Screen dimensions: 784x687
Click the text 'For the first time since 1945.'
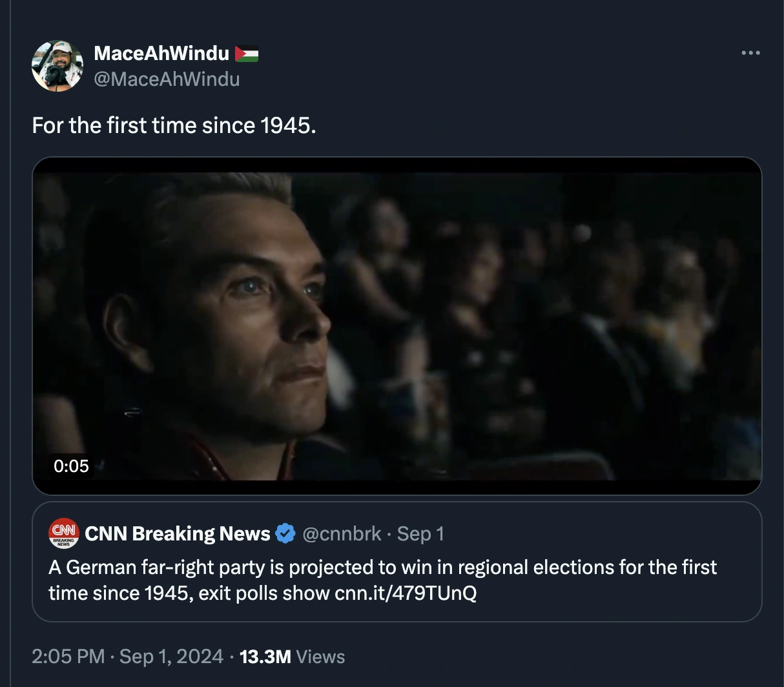coord(174,125)
